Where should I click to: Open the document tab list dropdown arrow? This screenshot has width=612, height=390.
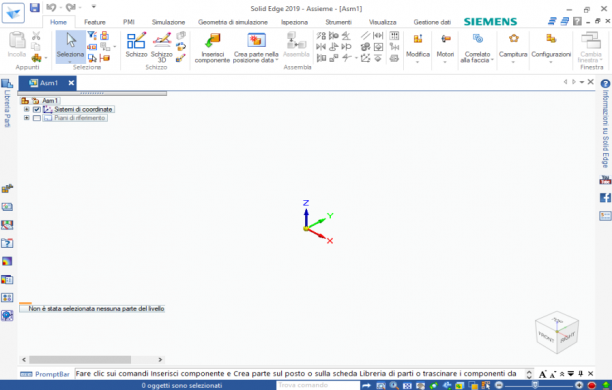[582, 82]
